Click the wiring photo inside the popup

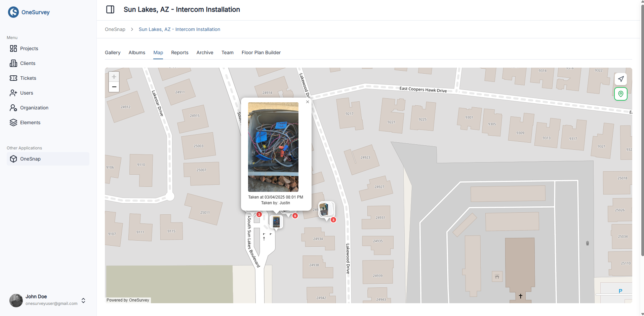[273, 146]
